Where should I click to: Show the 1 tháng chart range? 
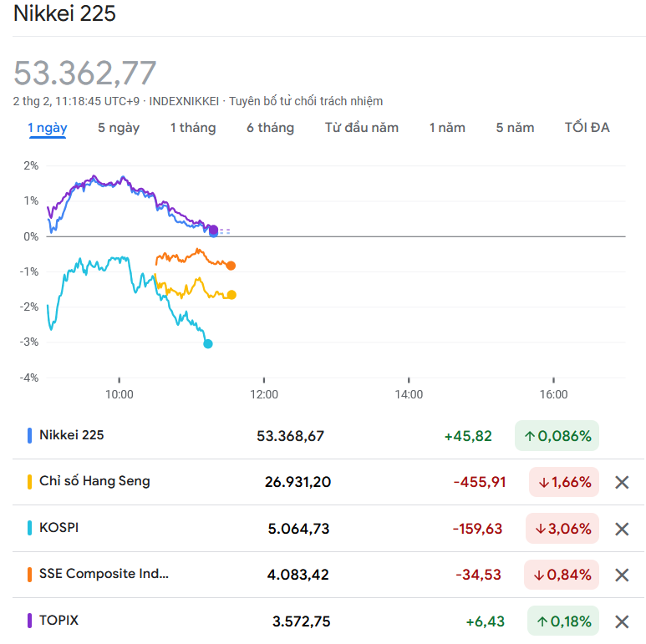tap(193, 128)
